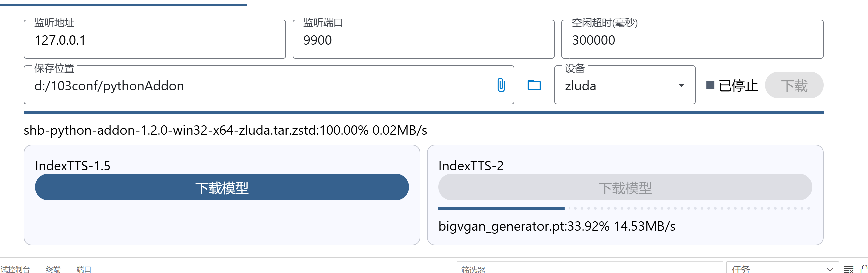Toggle the output scroll lock icon
Image resolution: width=868 pixels, height=273 pixels.
click(x=864, y=269)
